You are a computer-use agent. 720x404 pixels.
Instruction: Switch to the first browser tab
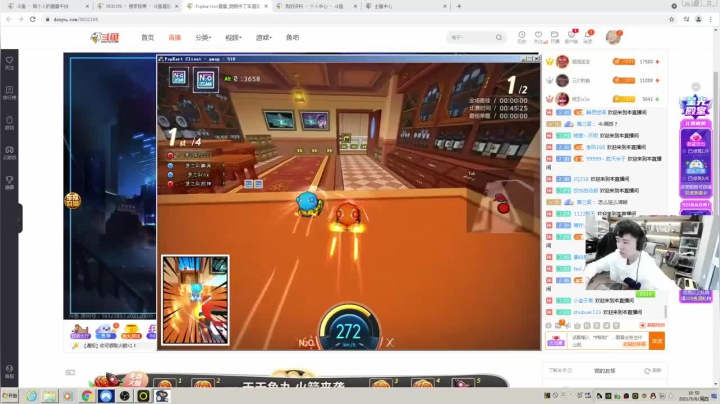coord(48,6)
